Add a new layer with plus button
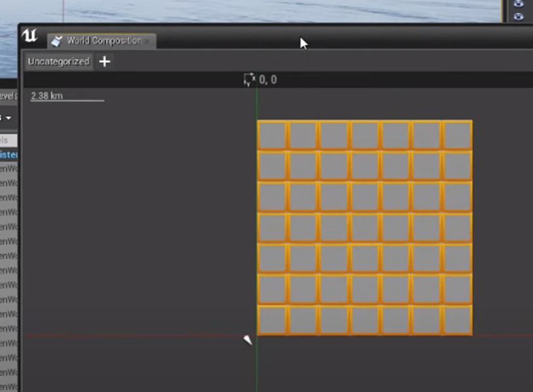The width and height of the screenshot is (533, 392). 105,62
